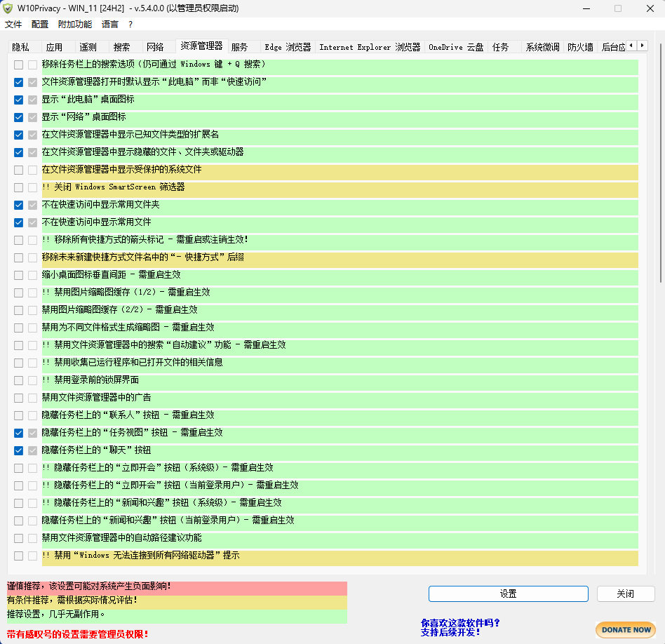The width and height of the screenshot is (665, 644).
Task: Check 禁用登录前的锁屏界面 checkbox
Action: click(x=18, y=380)
